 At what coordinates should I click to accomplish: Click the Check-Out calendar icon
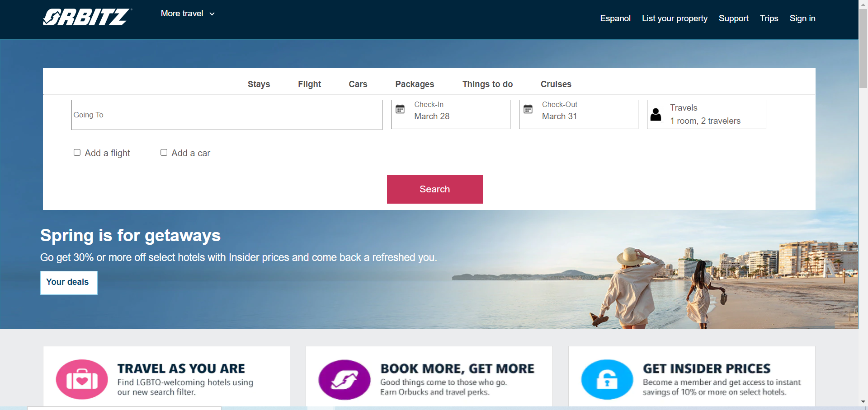[528, 109]
